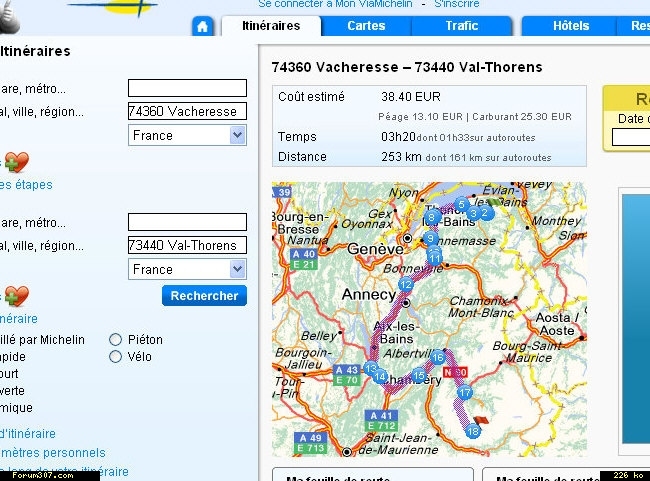
Task: Click the 253 km distance value
Action: click(401, 157)
